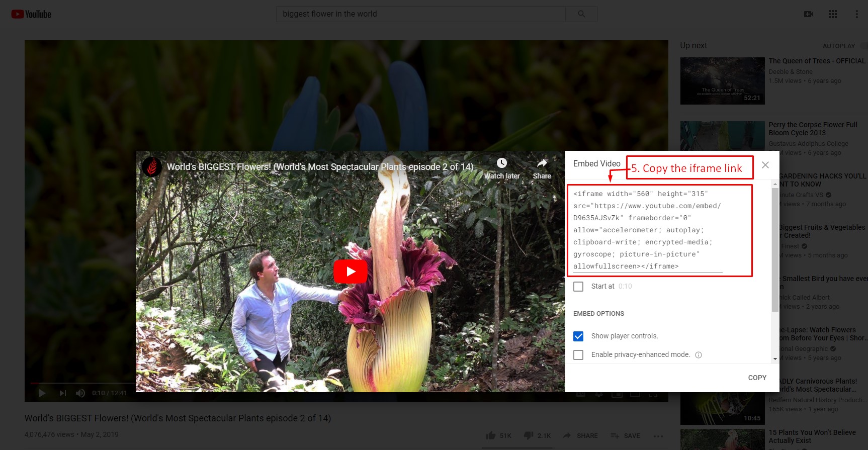Click the Share arrow in embed preview
The height and width of the screenshot is (450, 868).
click(x=542, y=163)
